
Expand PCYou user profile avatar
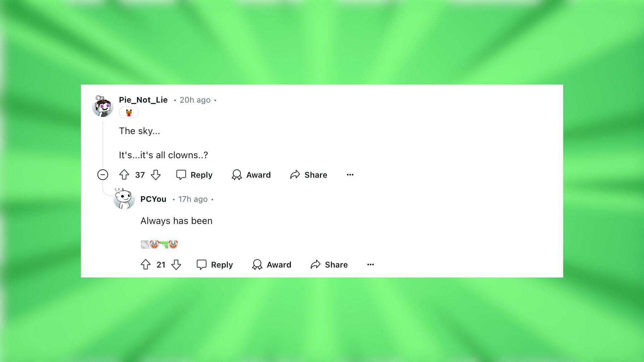coord(123,199)
